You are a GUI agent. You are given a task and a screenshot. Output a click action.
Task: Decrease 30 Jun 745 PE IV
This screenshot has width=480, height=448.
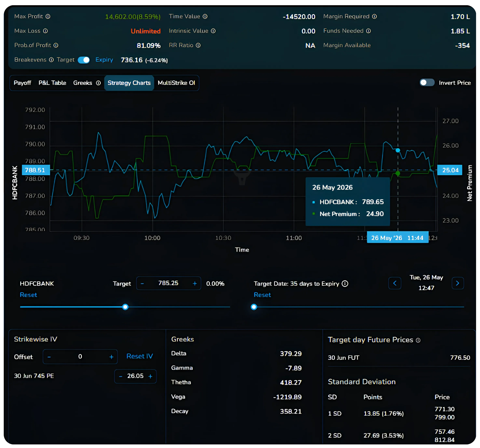120,376
